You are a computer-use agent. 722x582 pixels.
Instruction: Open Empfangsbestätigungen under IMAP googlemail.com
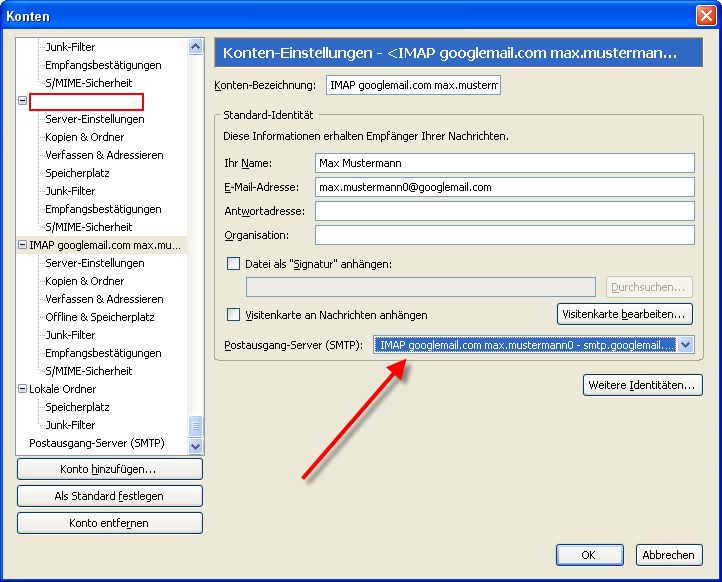click(104, 353)
